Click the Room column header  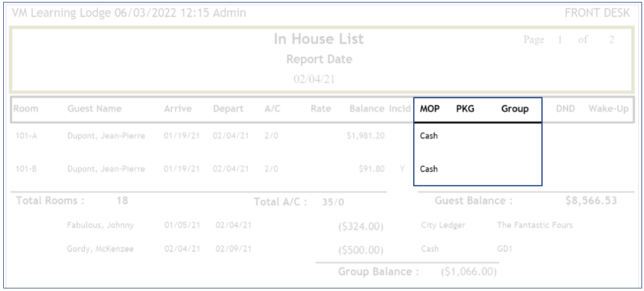[25, 109]
